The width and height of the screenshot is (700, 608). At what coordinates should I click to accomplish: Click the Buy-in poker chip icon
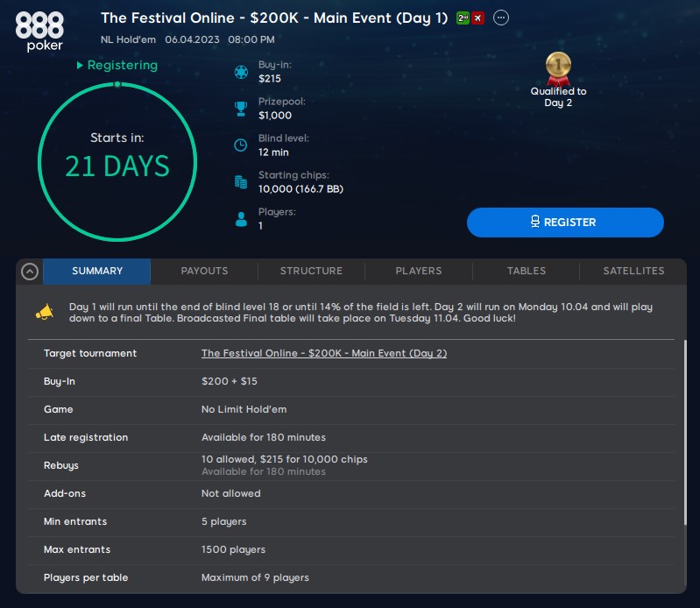241,72
